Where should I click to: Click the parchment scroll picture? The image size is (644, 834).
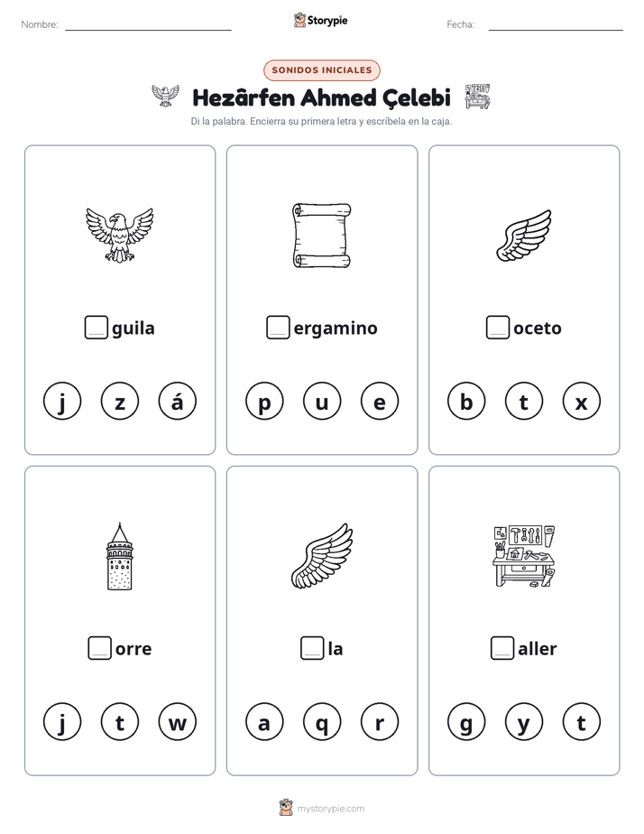pos(322,235)
